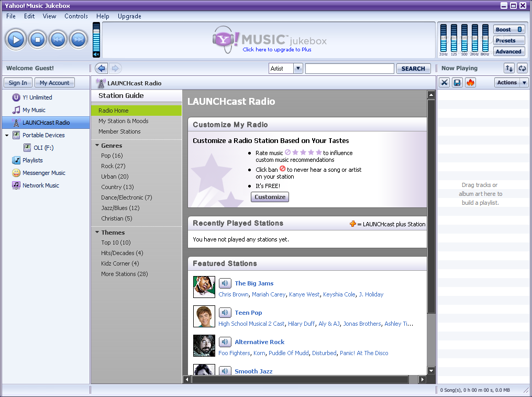
Task: Select LAUNCHcast Radio in sidebar
Action: [x=46, y=123]
